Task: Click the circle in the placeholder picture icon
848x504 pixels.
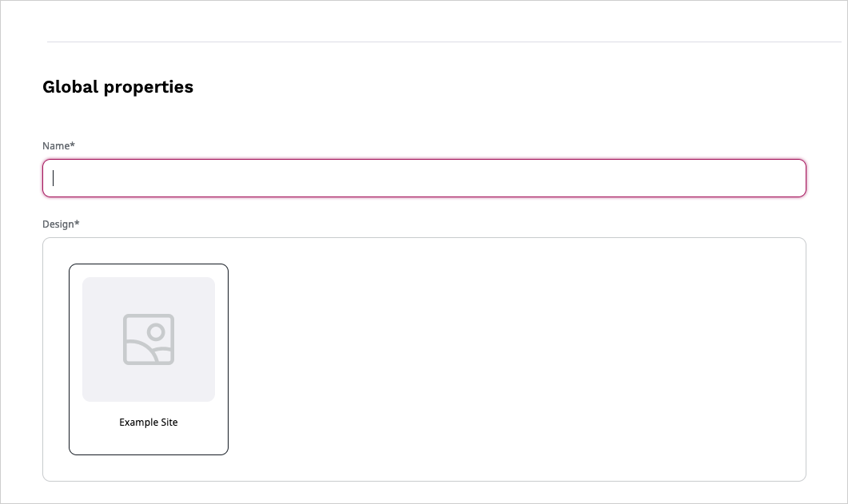Action: click(157, 331)
